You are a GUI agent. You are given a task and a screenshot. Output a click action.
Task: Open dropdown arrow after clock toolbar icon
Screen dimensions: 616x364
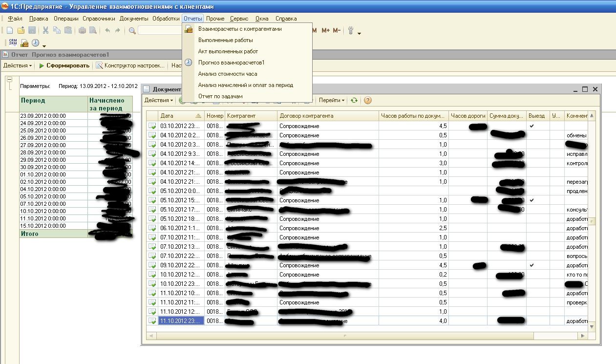point(44,46)
